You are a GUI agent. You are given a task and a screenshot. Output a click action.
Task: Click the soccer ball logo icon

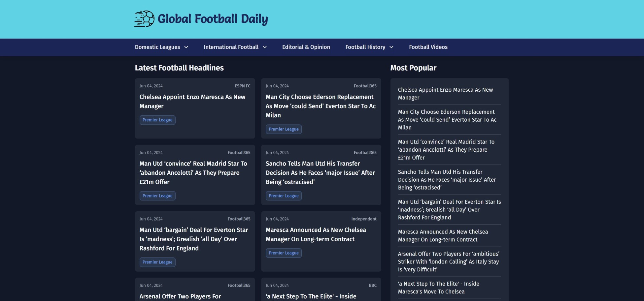point(144,19)
